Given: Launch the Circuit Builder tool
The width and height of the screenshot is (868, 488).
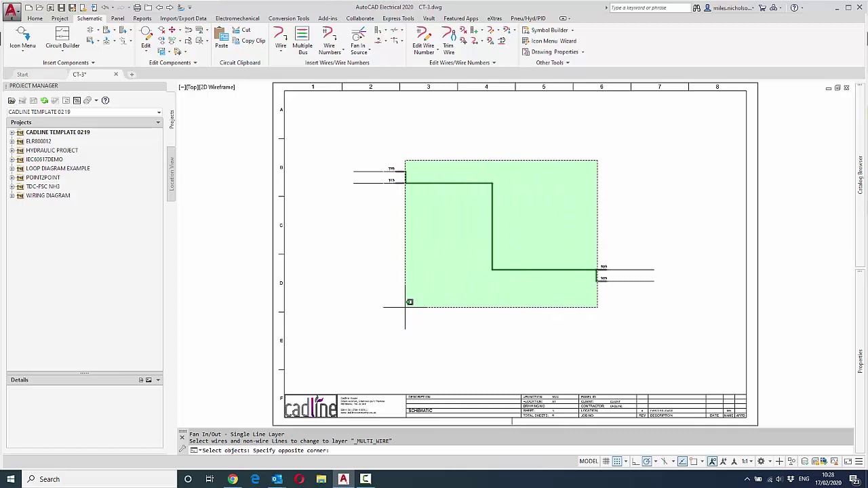Looking at the screenshot, I should [x=62, y=38].
